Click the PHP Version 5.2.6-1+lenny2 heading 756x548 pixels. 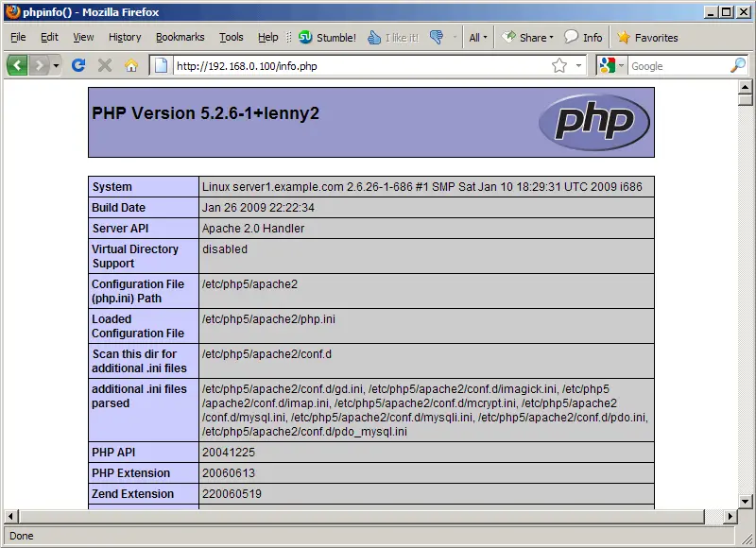(x=205, y=113)
